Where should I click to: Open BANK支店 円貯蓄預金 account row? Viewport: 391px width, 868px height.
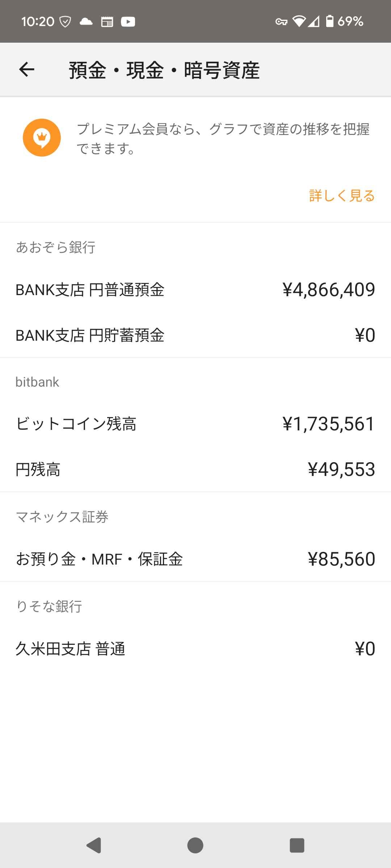pyautogui.click(x=195, y=335)
